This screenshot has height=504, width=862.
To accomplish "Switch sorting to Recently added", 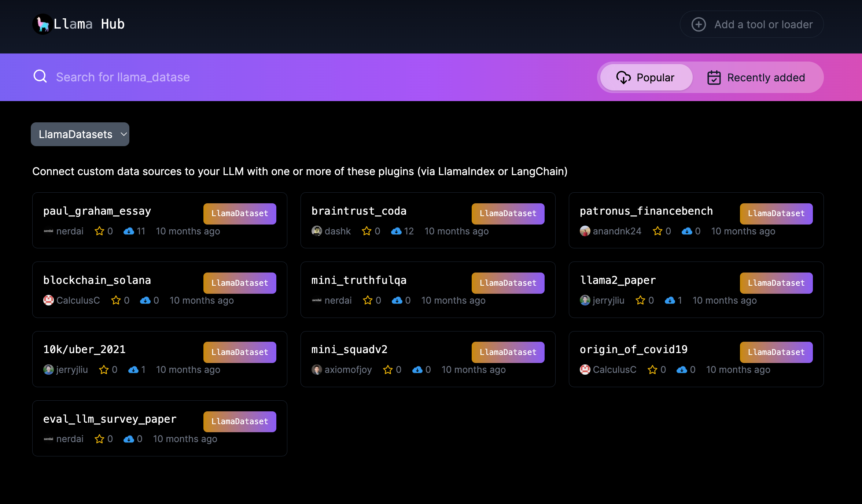I will coord(756,78).
